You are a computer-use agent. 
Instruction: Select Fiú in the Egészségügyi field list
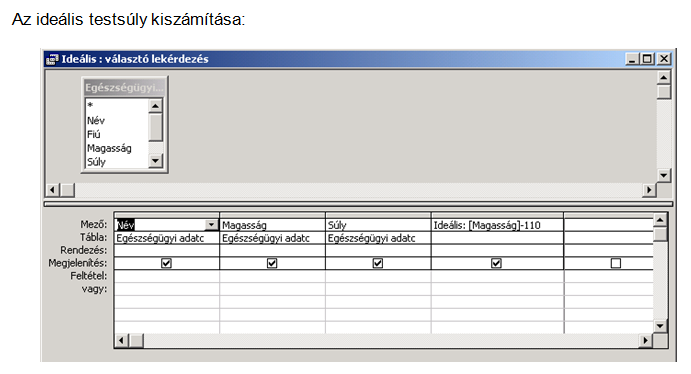point(93,134)
